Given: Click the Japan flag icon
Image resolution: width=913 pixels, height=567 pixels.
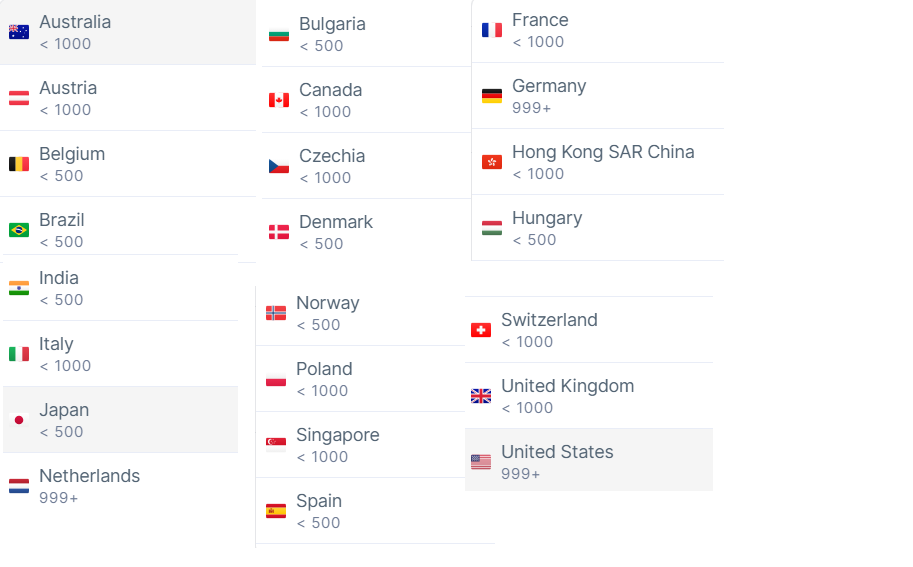Looking at the screenshot, I should tap(19, 420).
